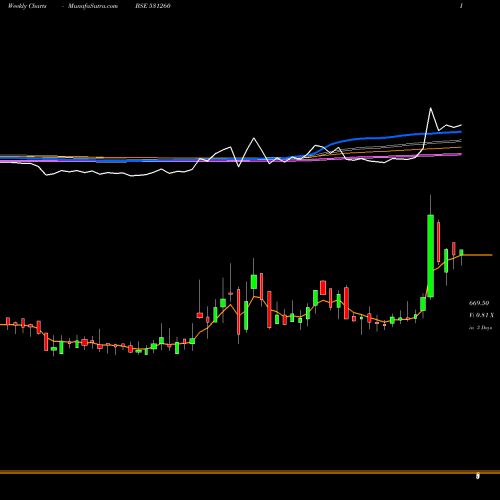Click the 'in 2 Days' text
500x500 pixels.
pos(480,328)
